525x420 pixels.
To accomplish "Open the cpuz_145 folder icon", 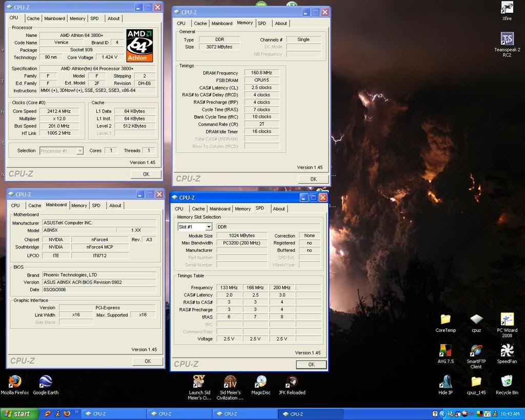I will [x=476, y=385].
